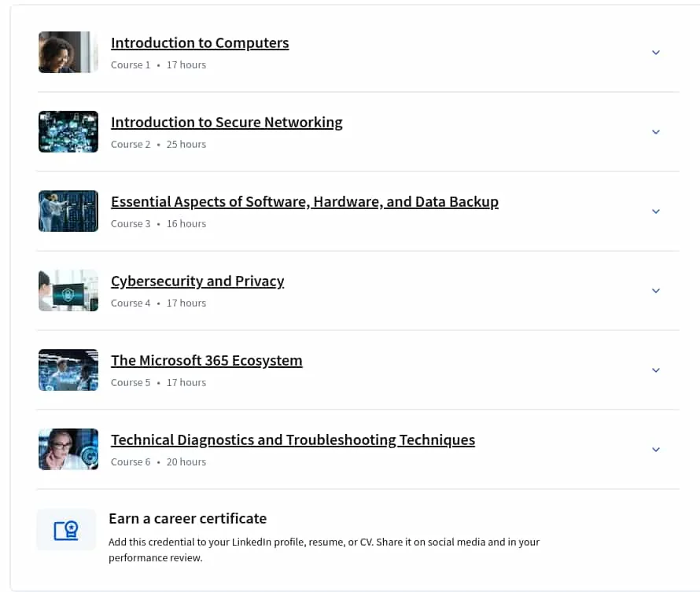
Task: Expand the Essential Aspects of Software course chevron
Action: point(655,211)
